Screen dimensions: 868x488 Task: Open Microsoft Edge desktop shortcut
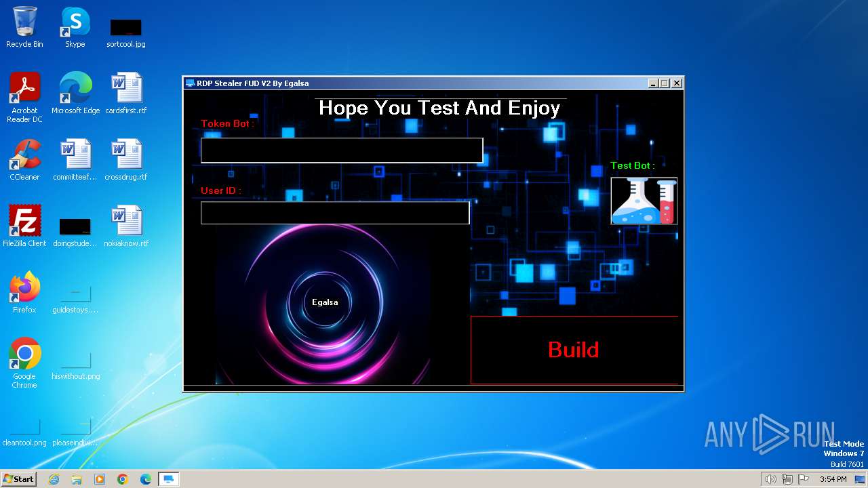[75, 94]
